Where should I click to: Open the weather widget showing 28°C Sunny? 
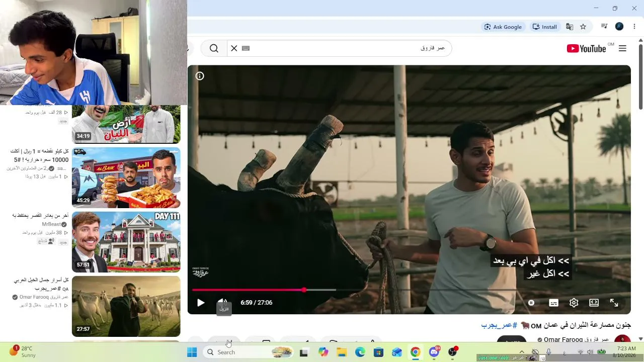pos(23,352)
